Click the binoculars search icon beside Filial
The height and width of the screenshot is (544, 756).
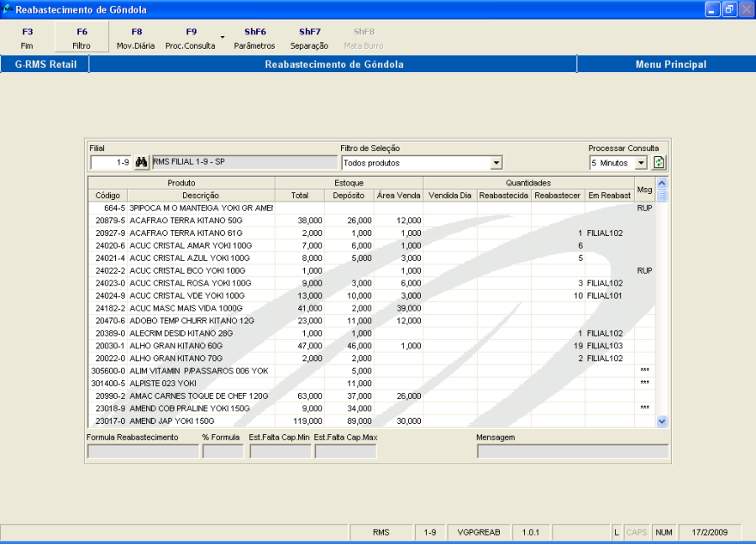coord(141,162)
